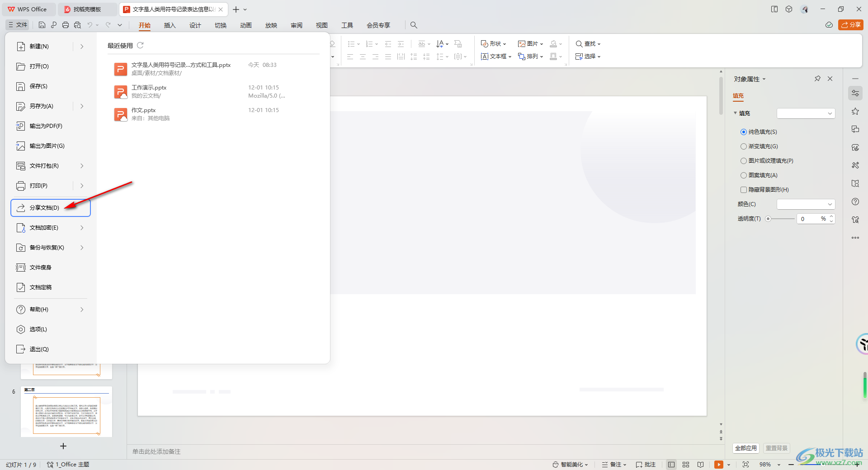Click the File (文件) menu button
Image resolution: width=868 pixels, height=470 pixels.
(18, 25)
